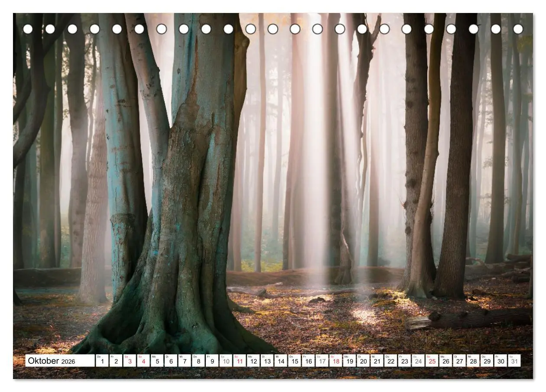Select date cell 14 in October
The image size is (546, 392).
[x=281, y=360]
